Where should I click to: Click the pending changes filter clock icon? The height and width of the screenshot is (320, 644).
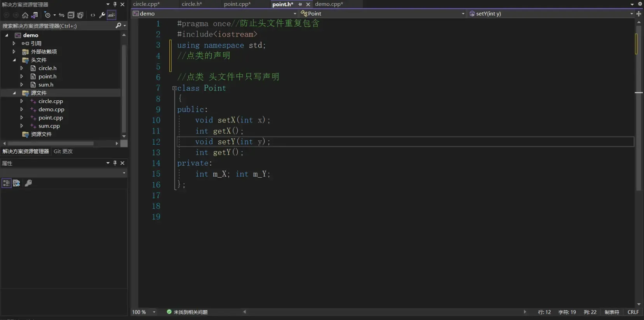click(47, 15)
